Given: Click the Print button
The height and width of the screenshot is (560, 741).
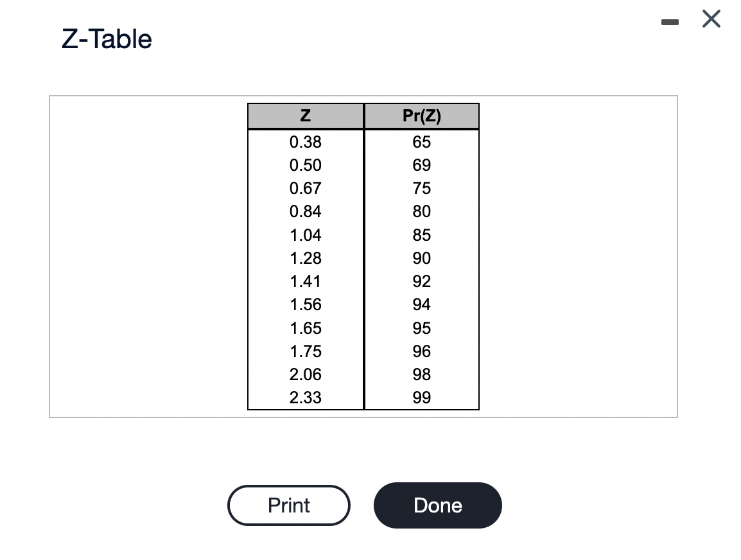Looking at the screenshot, I should [x=288, y=505].
